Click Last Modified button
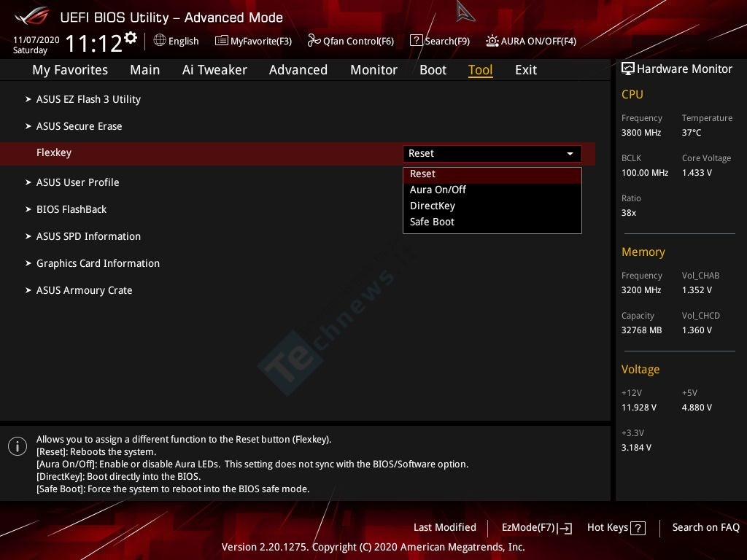 click(445, 528)
